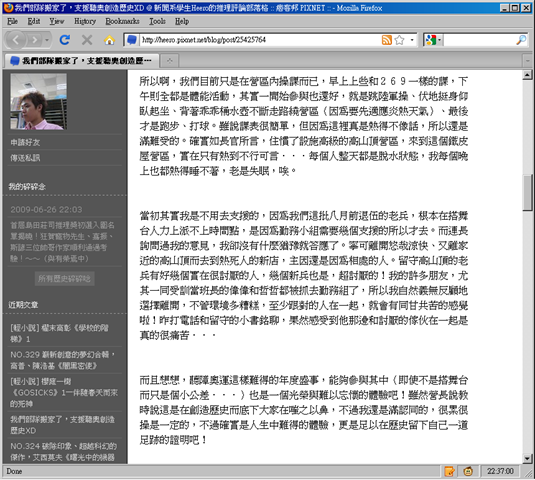Image resolution: width=535 pixels, height=480 pixels.
Task: Open the Tools menu
Action: coord(157,21)
